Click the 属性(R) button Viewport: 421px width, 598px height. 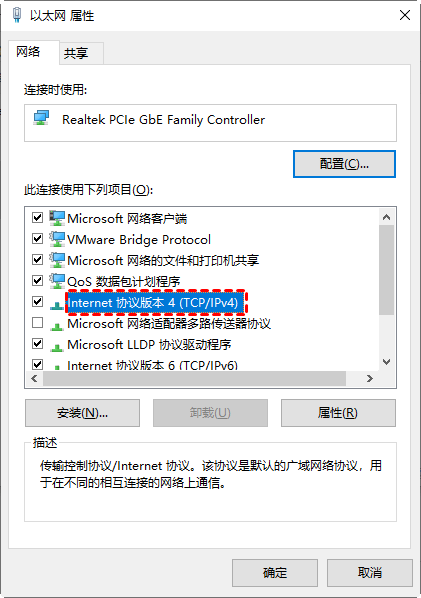click(x=338, y=413)
